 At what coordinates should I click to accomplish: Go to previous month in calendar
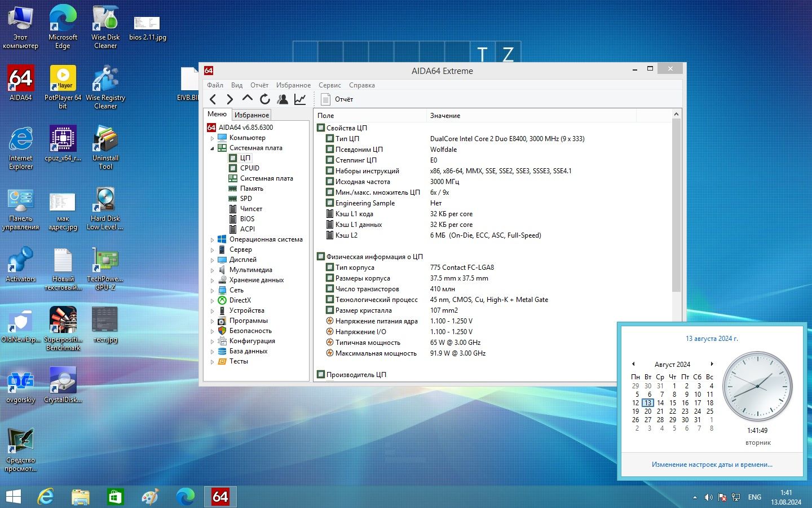click(633, 364)
